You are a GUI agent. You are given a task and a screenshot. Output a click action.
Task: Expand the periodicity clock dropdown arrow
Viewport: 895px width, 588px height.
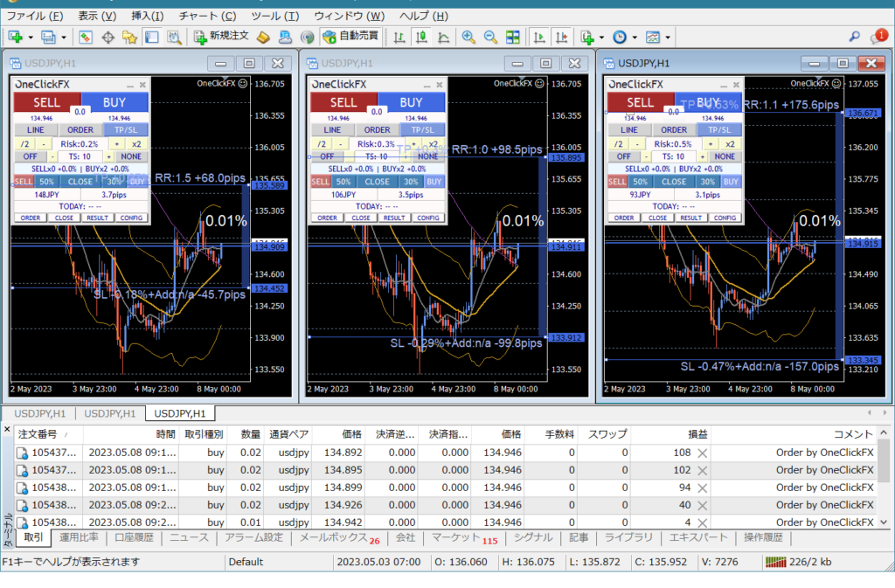(635, 38)
